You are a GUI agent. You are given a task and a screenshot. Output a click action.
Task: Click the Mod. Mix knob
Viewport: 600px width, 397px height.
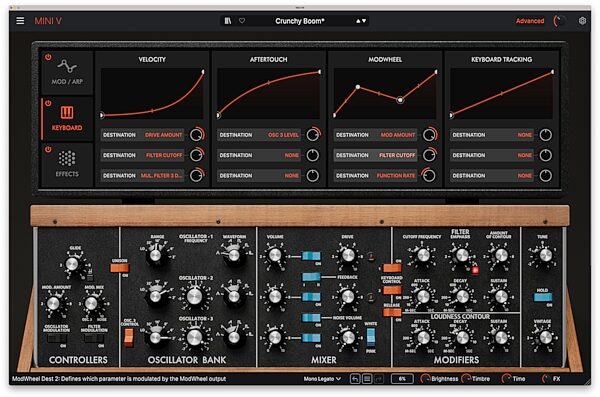(91, 303)
